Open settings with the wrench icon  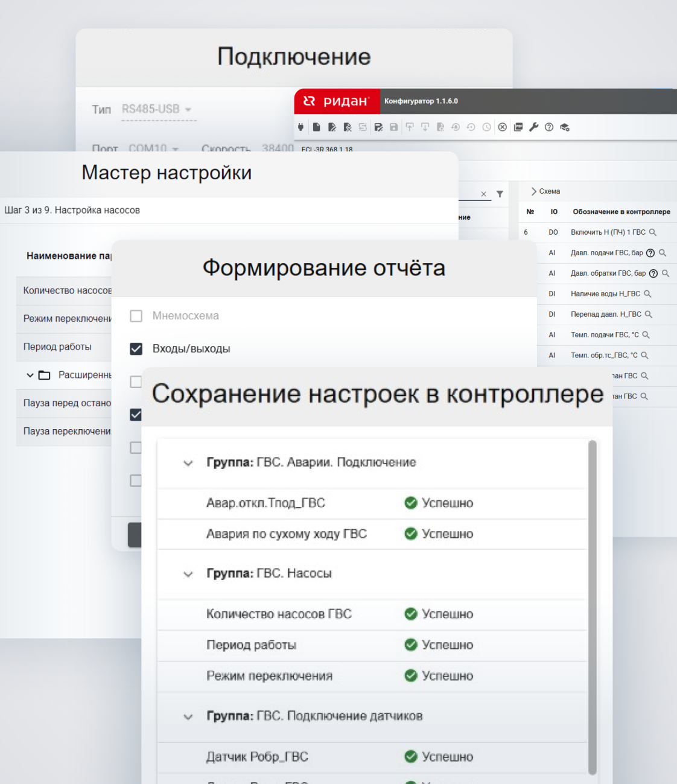[x=533, y=127]
